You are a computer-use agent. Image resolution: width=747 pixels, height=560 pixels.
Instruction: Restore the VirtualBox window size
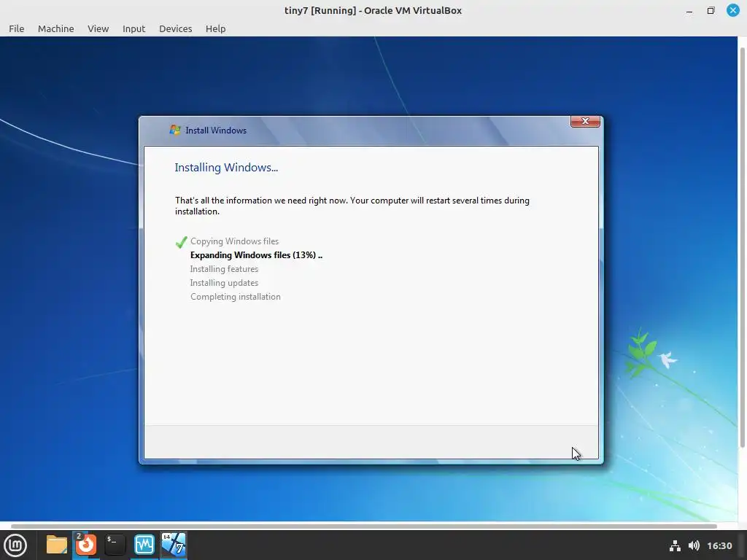[711, 10]
